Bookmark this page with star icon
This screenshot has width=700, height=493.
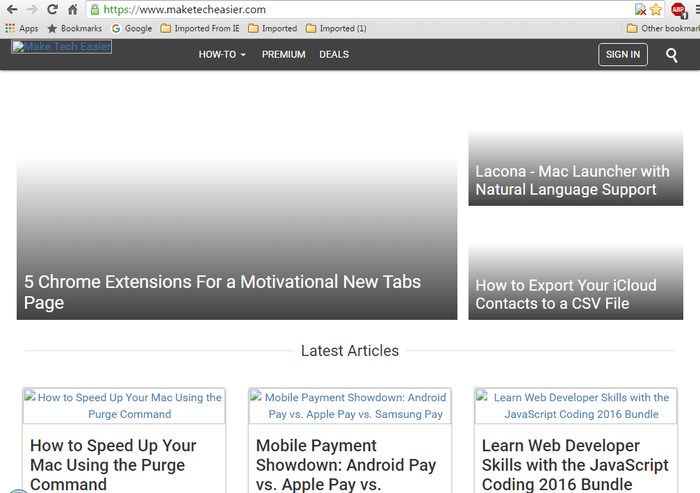(656, 9)
